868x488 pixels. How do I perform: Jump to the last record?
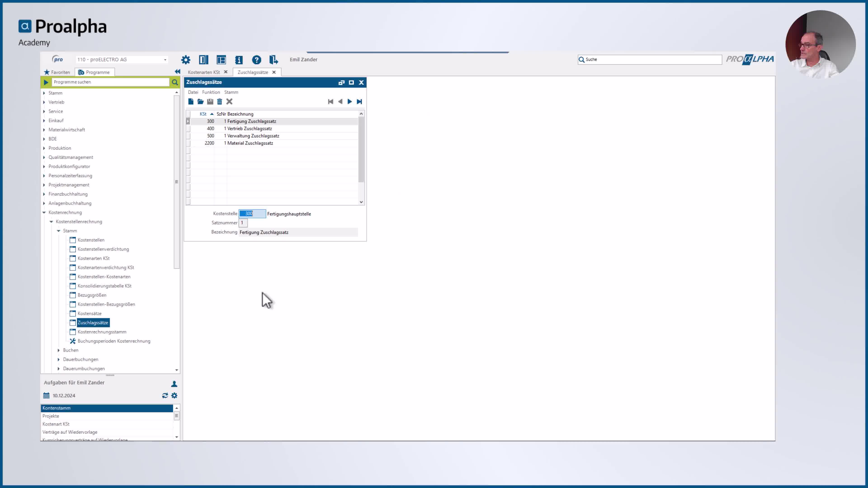click(360, 101)
